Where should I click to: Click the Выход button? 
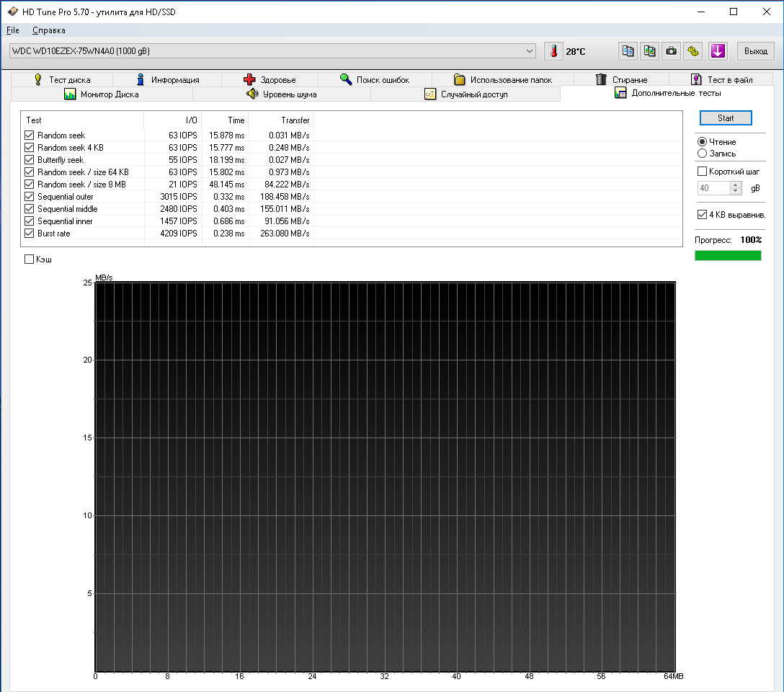(x=755, y=51)
